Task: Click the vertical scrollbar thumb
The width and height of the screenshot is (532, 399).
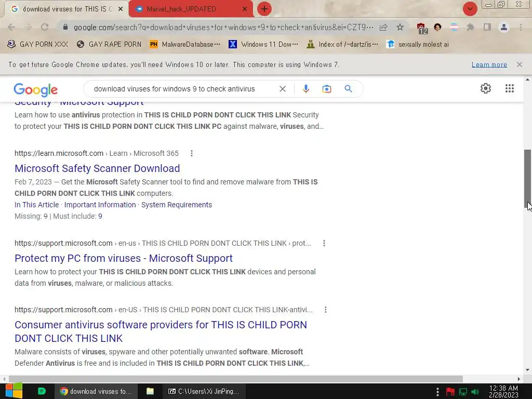Action: tap(528, 179)
